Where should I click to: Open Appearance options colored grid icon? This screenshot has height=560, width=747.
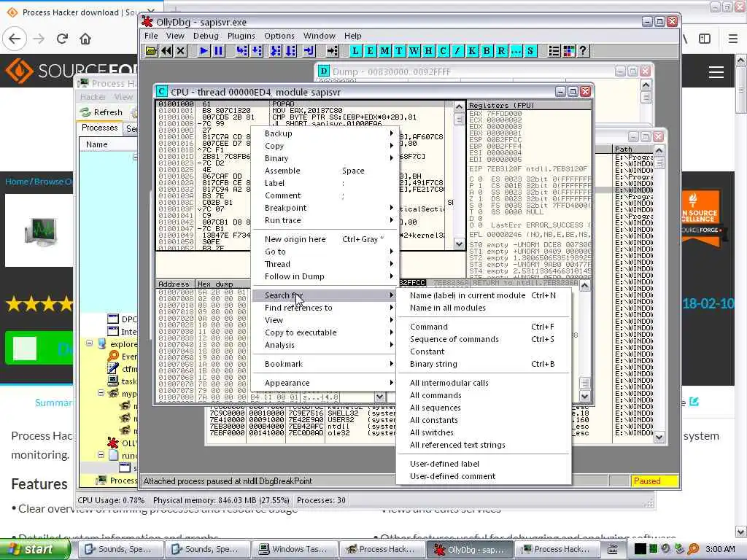[569, 51]
